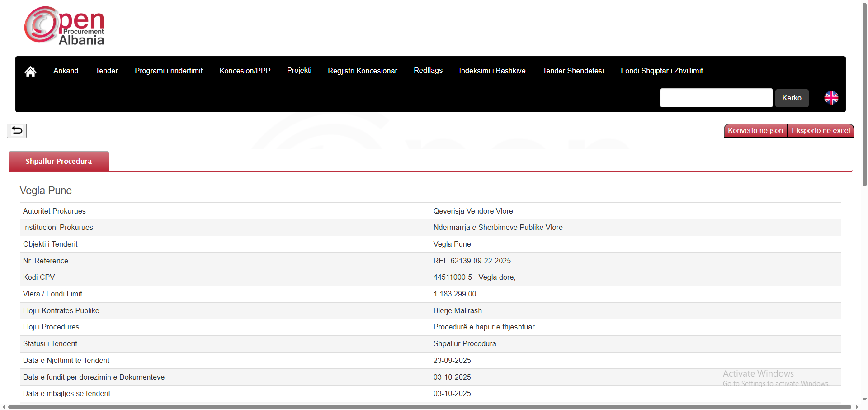Click Eksporto ne excel button
Viewport: 868px width, 410px height.
pyautogui.click(x=821, y=131)
